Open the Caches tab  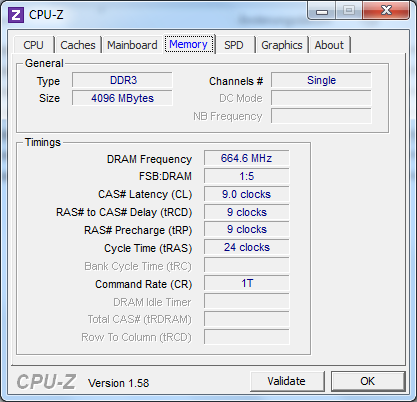tap(78, 45)
